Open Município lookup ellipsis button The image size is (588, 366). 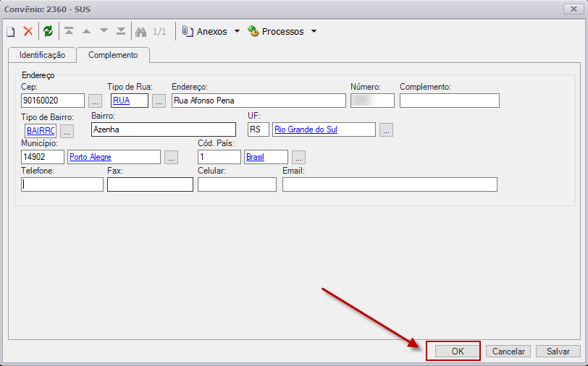click(172, 158)
